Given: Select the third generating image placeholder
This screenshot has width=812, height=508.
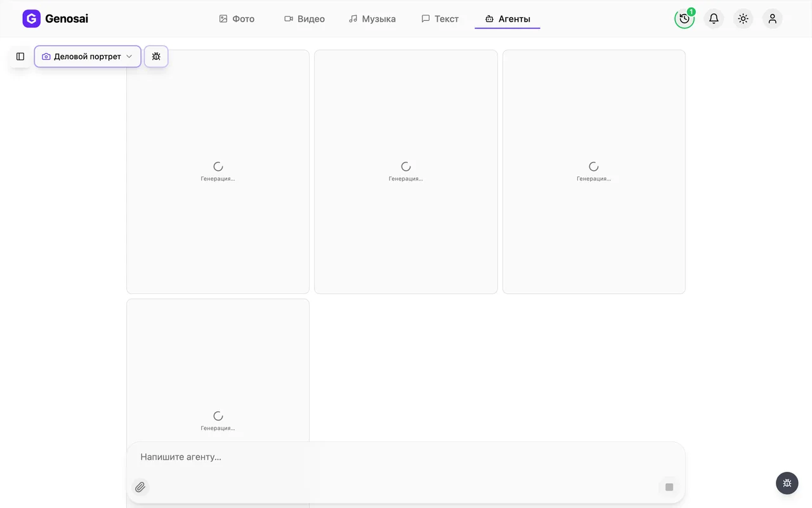Looking at the screenshot, I should [594, 171].
